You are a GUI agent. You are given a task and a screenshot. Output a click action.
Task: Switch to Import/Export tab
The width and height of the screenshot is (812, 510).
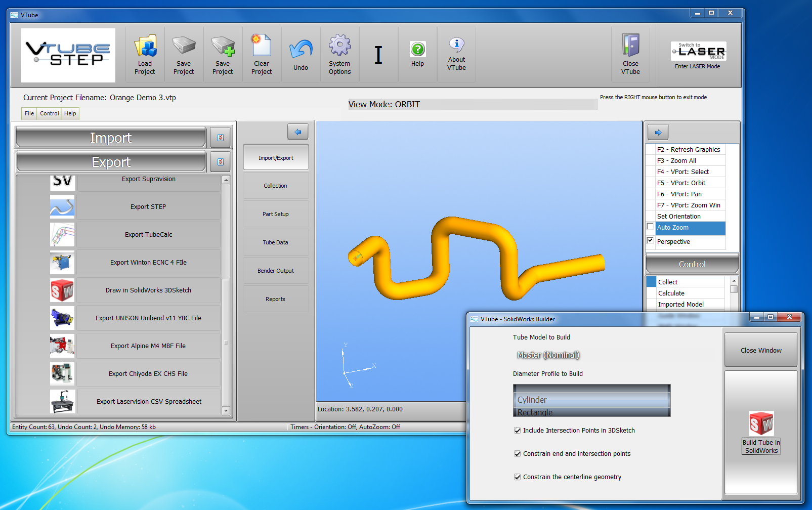point(276,158)
